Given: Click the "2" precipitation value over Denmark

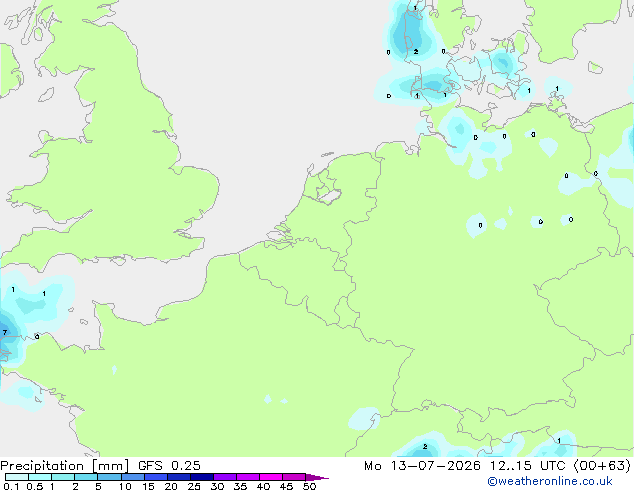Looking at the screenshot, I should click(x=416, y=52).
